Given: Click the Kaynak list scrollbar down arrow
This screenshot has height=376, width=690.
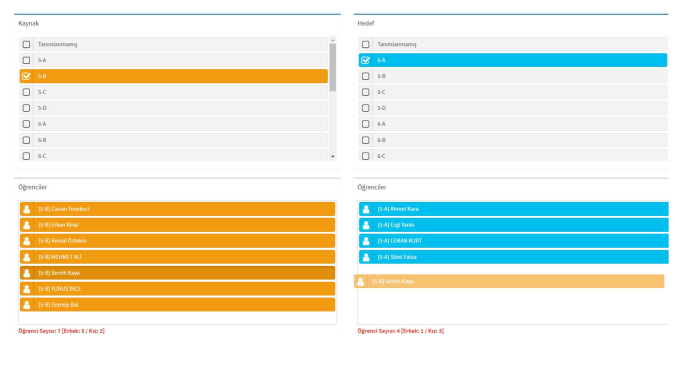Looking at the screenshot, I should coord(333,156).
